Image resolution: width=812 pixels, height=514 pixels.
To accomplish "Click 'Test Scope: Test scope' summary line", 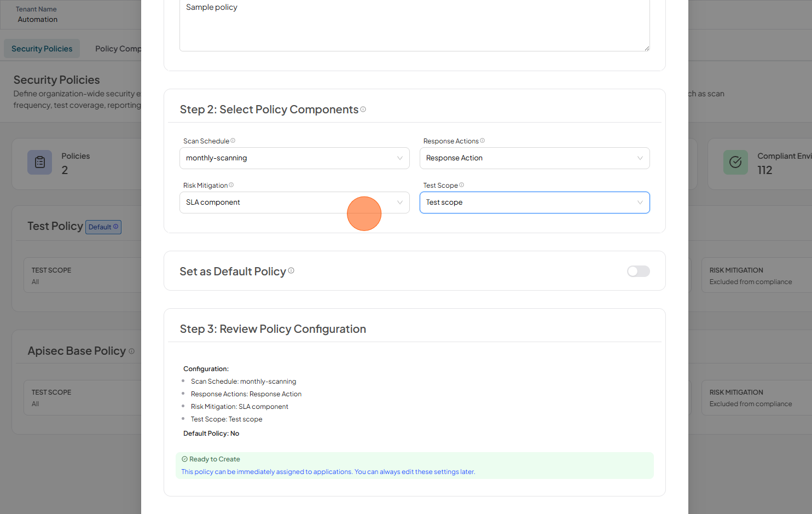I will [x=227, y=419].
